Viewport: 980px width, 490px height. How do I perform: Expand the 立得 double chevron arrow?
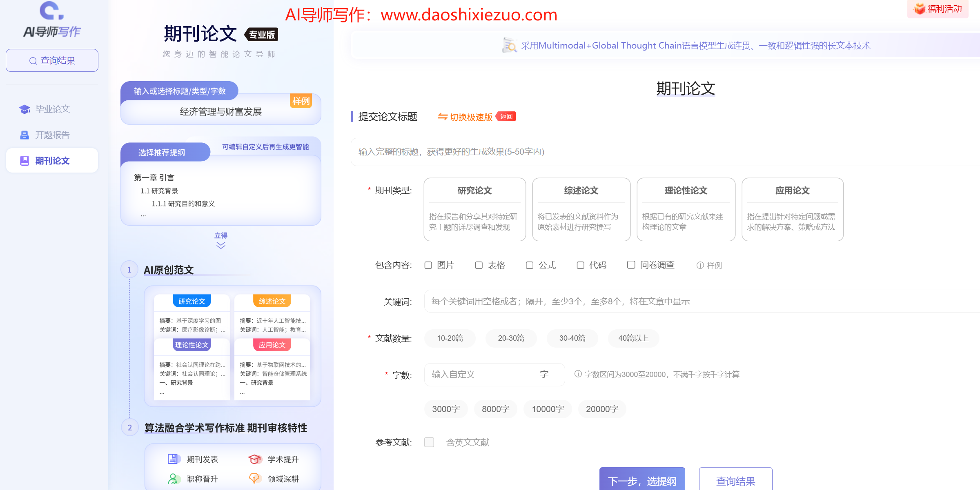click(220, 245)
